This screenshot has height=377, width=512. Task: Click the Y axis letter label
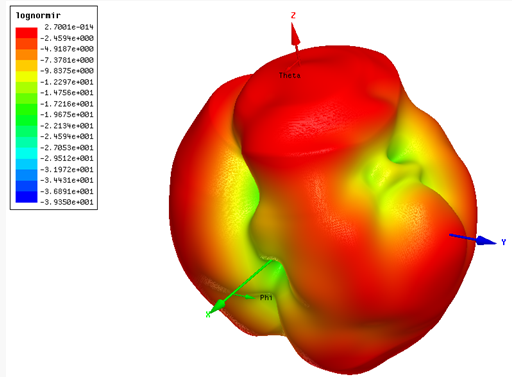[504, 242]
